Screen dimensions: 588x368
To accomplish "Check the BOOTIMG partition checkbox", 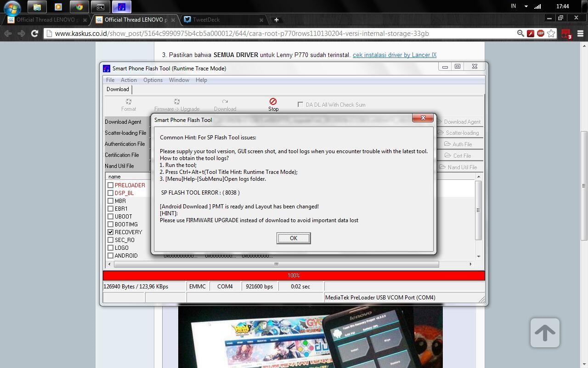I will [x=110, y=224].
